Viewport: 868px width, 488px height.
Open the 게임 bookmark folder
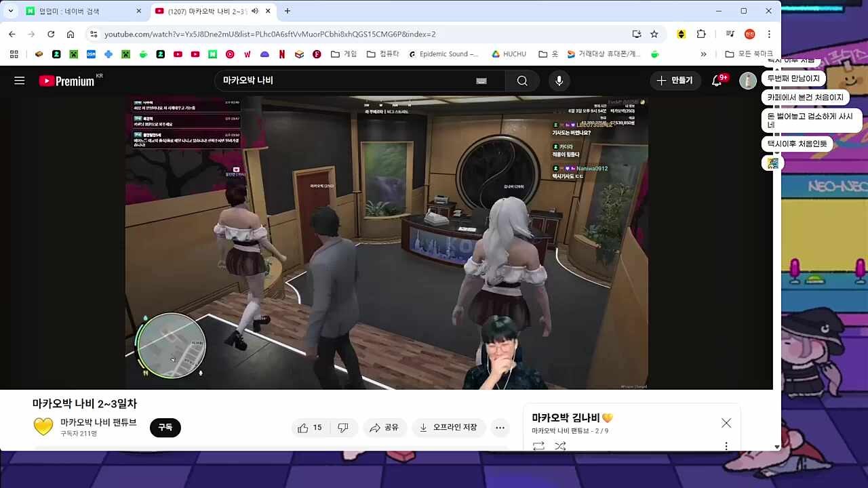[x=344, y=54]
